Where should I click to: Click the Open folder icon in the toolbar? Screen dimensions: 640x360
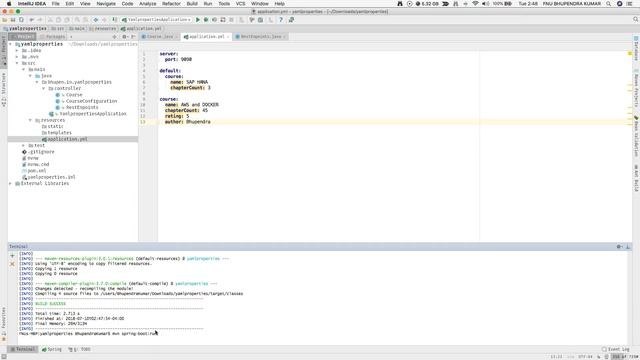click(x=5, y=20)
